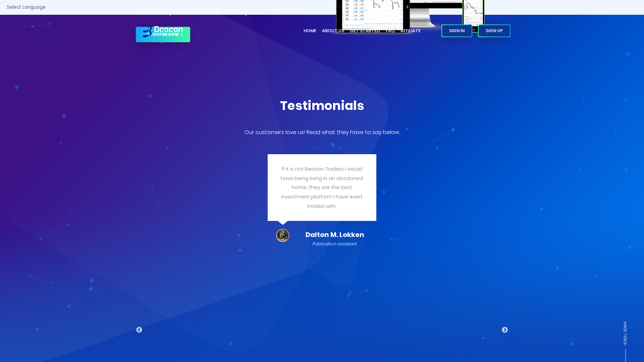
Task: Click Dalton M. Lokken's avatar photo
Action: tap(282, 235)
